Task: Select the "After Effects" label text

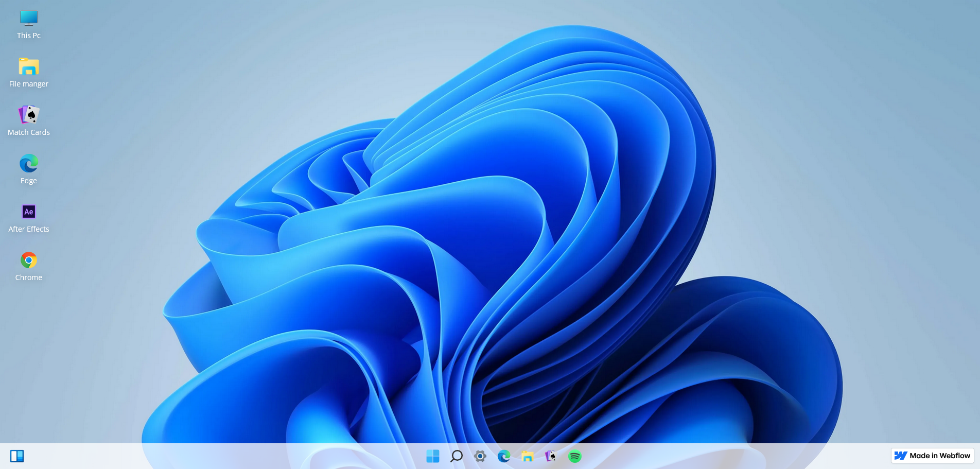Action: [x=29, y=229]
